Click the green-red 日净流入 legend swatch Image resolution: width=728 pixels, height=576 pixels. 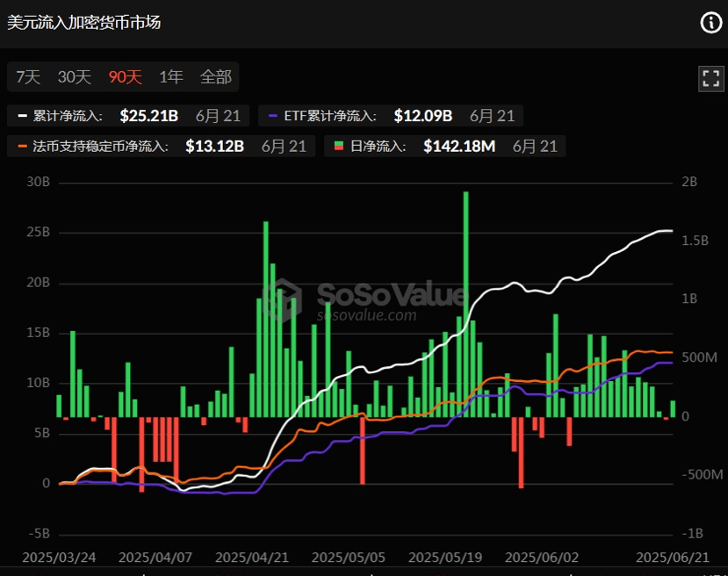click(339, 147)
